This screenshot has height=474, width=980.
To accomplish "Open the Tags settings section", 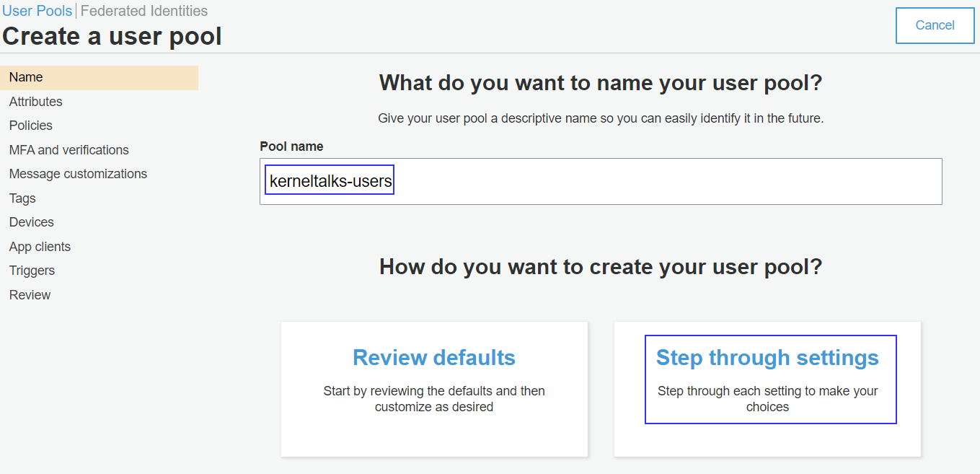I will tap(22, 198).
